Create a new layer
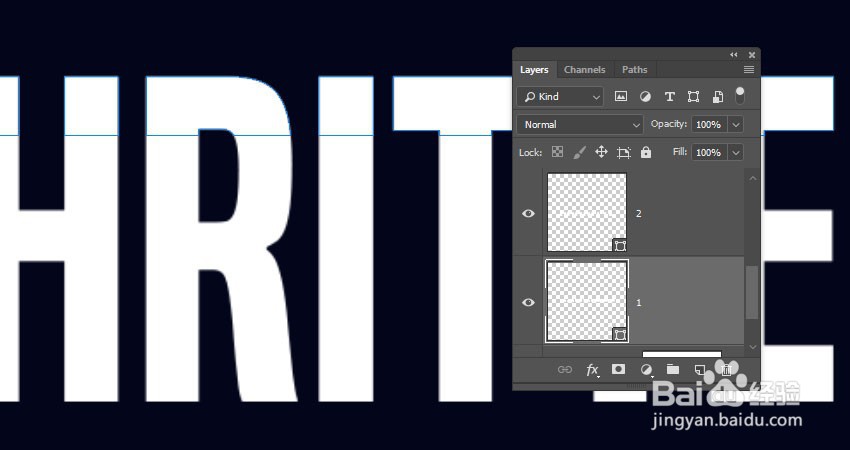Viewport: 850px width, 450px height. point(700,370)
